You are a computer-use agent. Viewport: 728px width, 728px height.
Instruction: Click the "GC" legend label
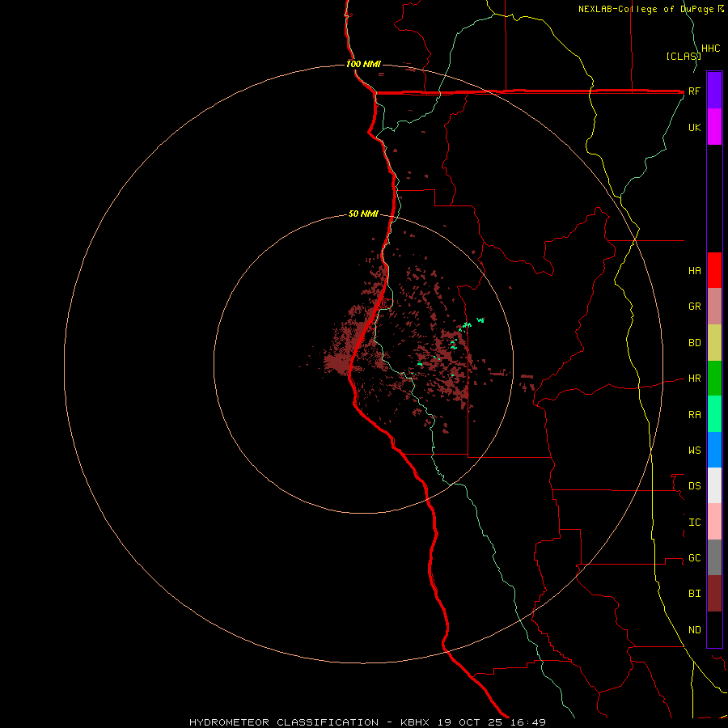694,558
